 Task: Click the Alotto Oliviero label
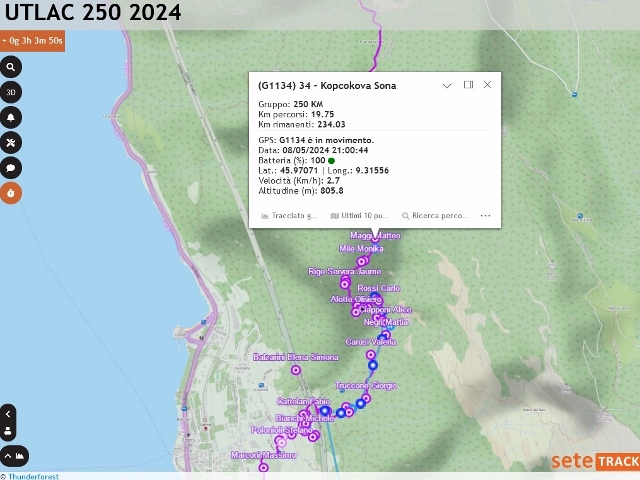(x=356, y=299)
